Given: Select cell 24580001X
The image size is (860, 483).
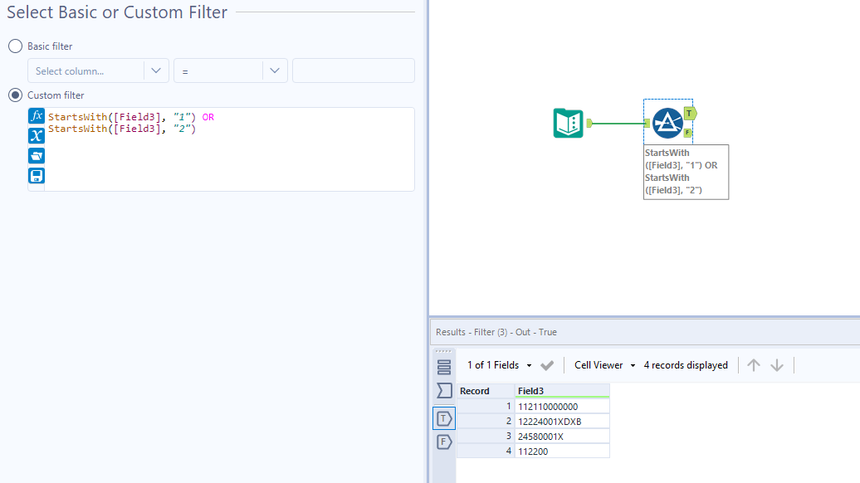Looking at the screenshot, I should coord(562,436).
